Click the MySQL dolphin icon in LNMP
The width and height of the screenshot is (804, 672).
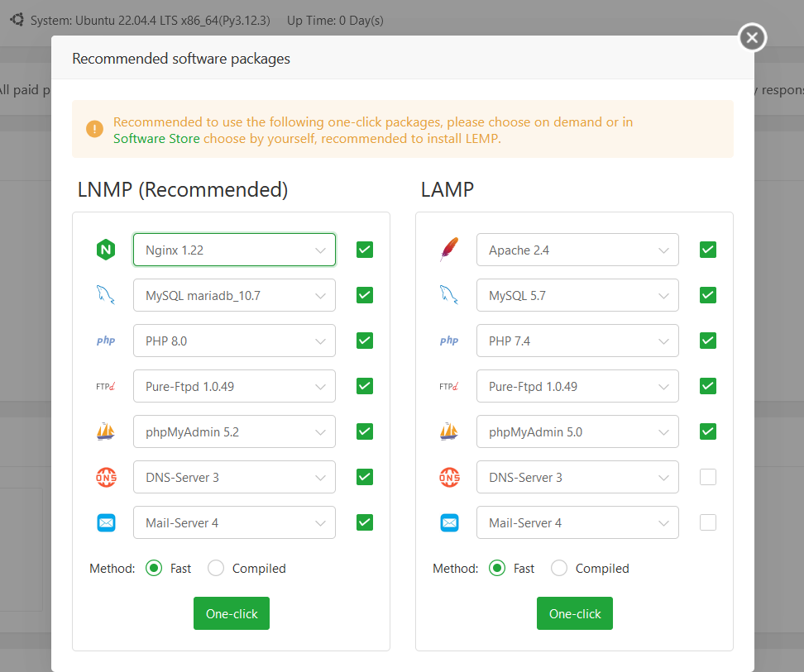click(106, 295)
